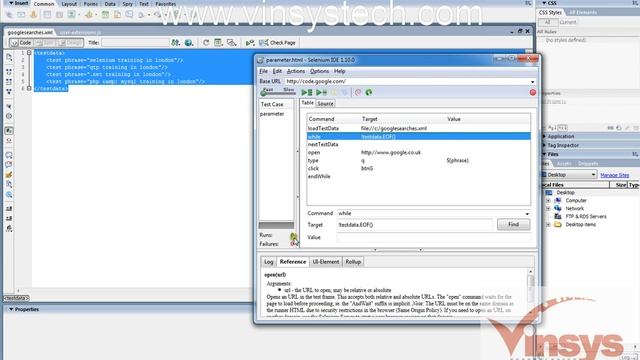Select the Common insert tab

tap(44, 4)
